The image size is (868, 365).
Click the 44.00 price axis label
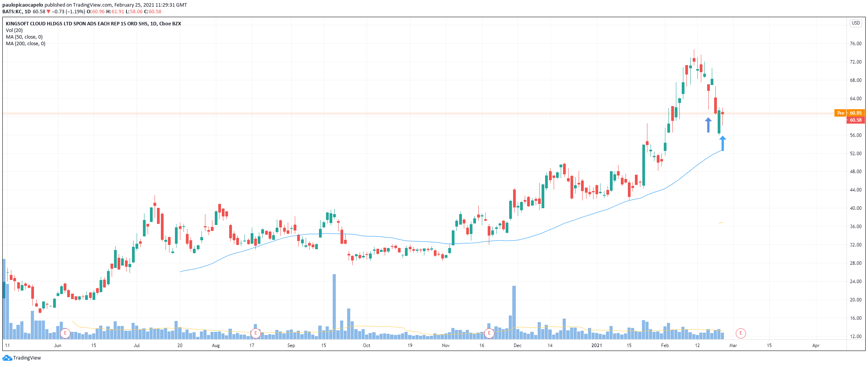[x=856, y=190]
